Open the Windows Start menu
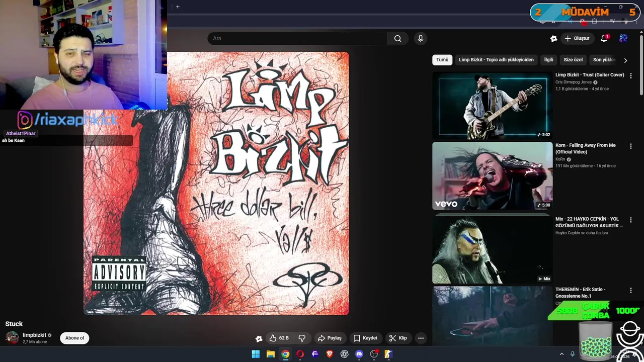The height and width of the screenshot is (362, 644). pos(256,354)
